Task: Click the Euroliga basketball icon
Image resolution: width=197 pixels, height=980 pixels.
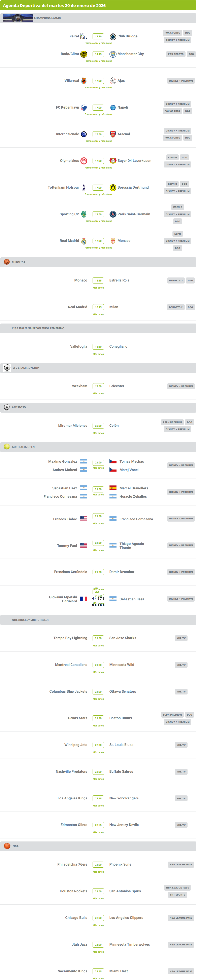Action: click(x=7, y=262)
